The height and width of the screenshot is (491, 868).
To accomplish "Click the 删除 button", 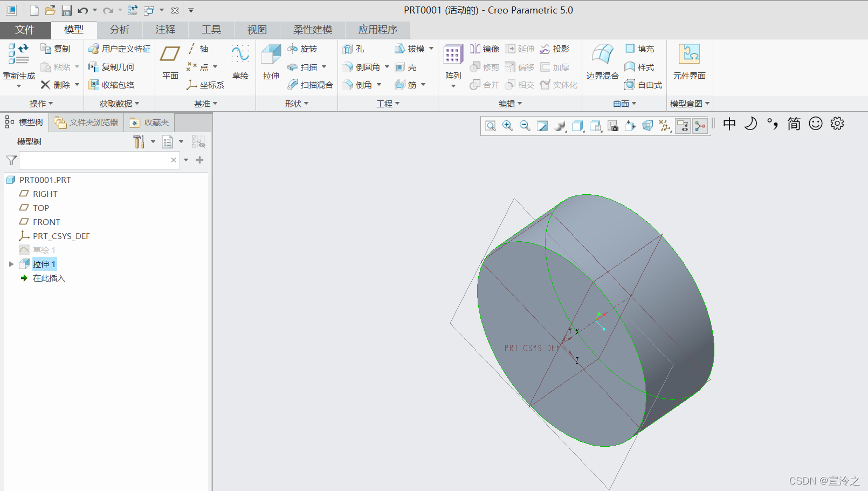I will [x=56, y=85].
